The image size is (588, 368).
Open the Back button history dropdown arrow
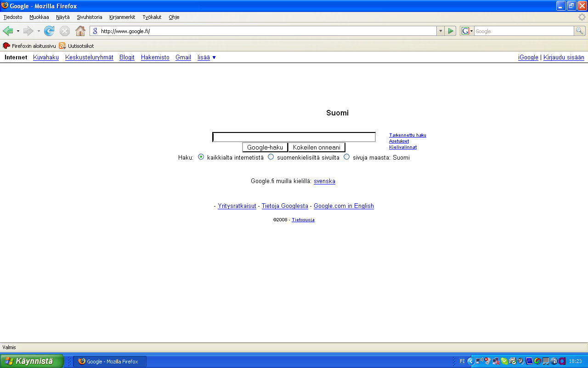pyautogui.click(x=18, y=31)
